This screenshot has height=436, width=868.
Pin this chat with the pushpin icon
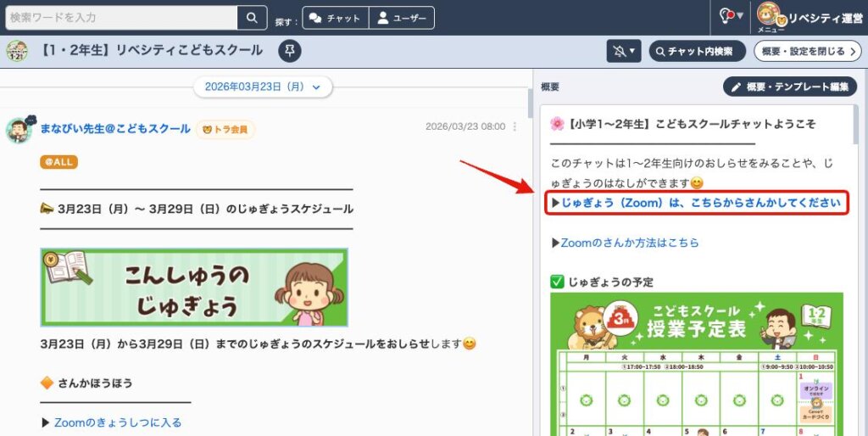[290, 51]
